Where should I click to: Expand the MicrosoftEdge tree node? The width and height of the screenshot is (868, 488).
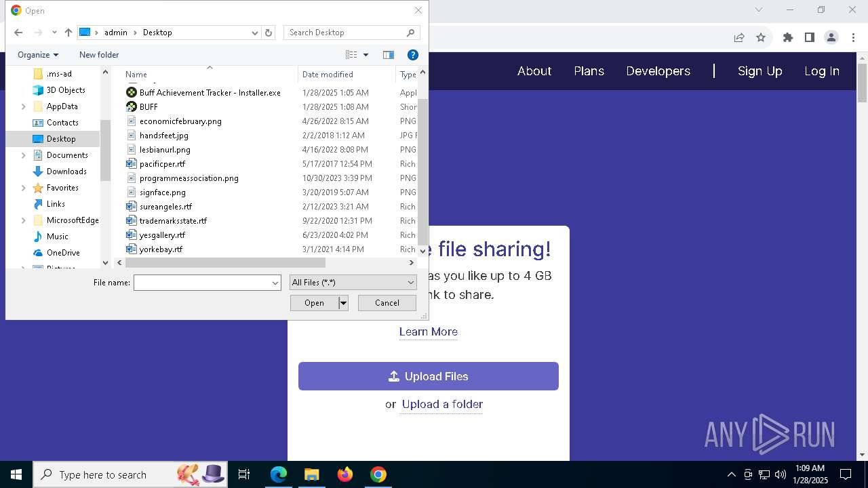point(24,220)
